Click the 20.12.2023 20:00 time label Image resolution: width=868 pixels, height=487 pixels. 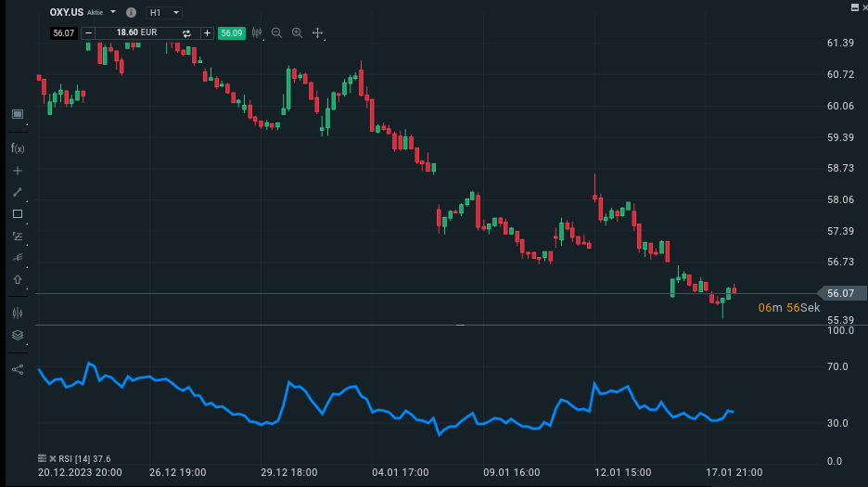coord(80,472)
